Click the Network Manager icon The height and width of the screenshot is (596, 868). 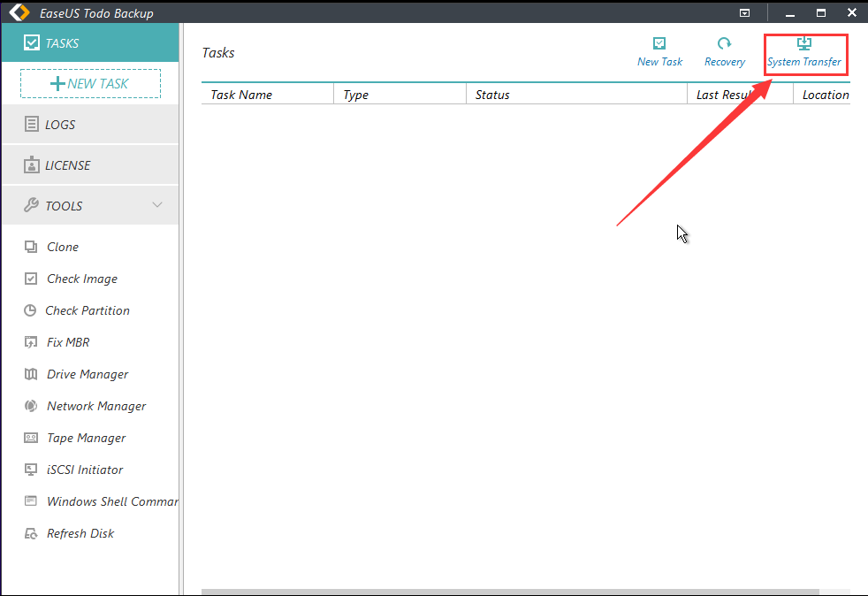click(x=31, y=406)
